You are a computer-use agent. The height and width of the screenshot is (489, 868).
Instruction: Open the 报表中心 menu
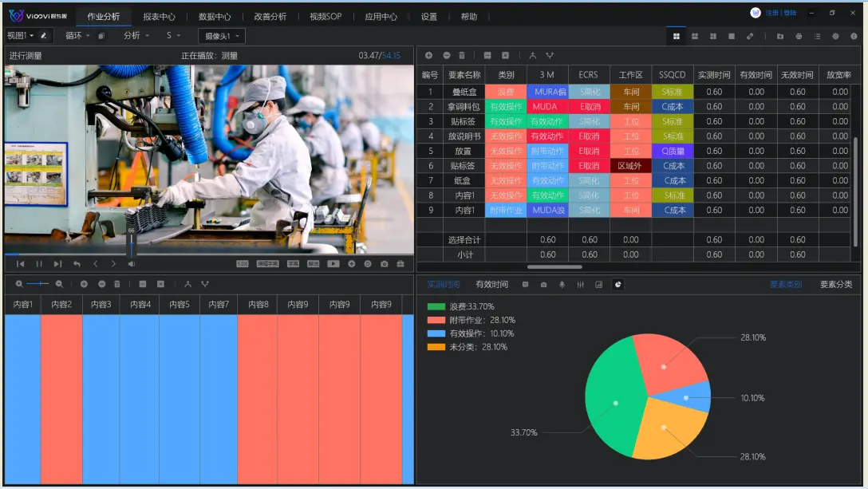[x=159, y=17]
